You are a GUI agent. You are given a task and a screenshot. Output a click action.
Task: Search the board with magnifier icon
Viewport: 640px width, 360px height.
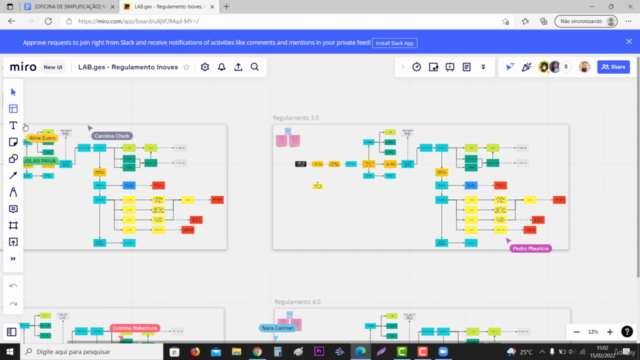click(x=255, y=67)
